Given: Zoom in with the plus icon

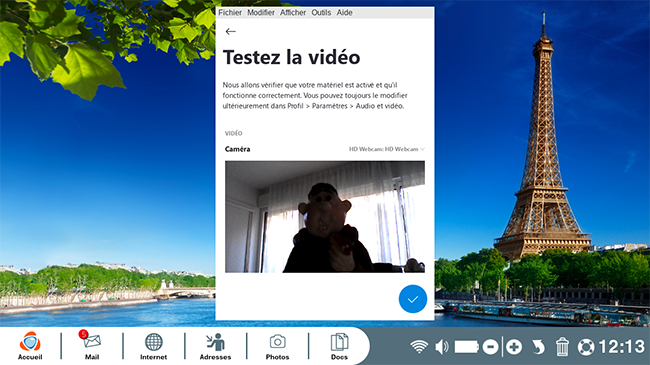Looking at the screenshot, I should click(514, 347).
